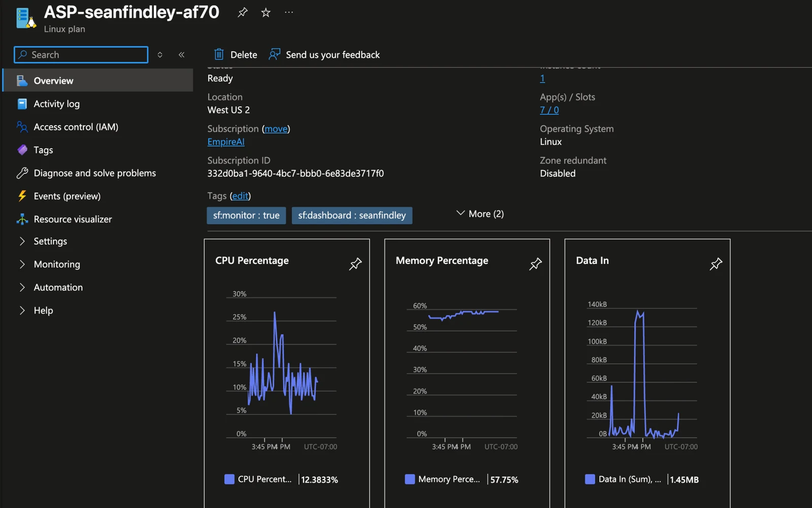This screenshot has width=812, height=508.
Task: Select the Subscription ID value 332d0ba1-9640...
Action: [295, 173]
